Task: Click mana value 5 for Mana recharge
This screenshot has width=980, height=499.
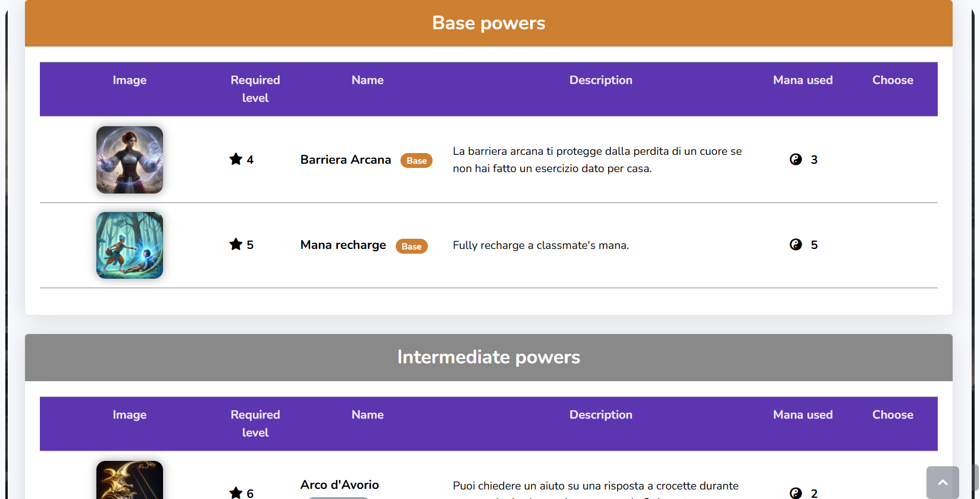Action: pos(814,245)
